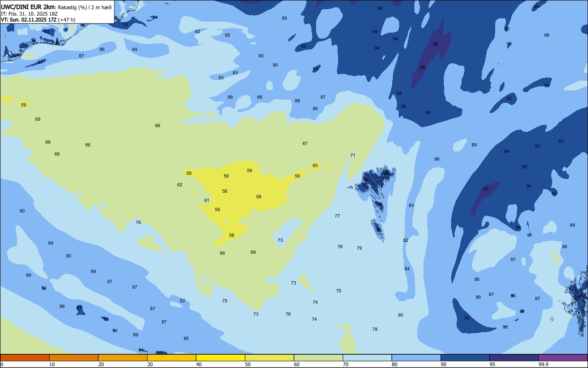Click the 'VT: Sun. 02.11.2025 17Z' valid time

[x=29, y=20]
